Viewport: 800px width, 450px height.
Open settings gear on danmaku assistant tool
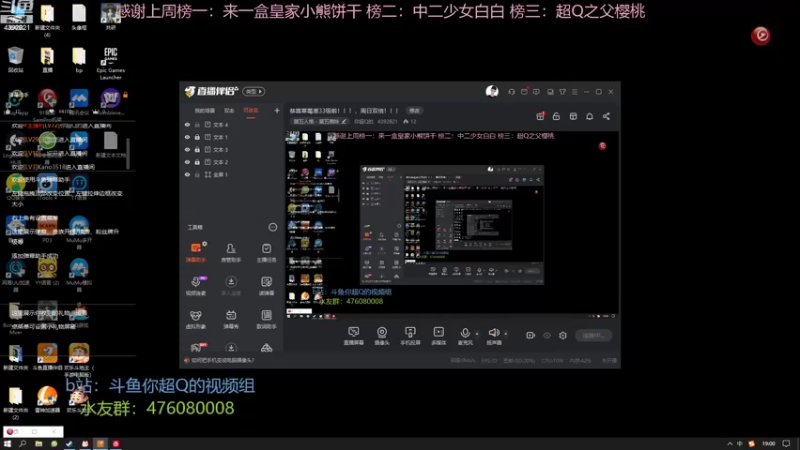205,244
